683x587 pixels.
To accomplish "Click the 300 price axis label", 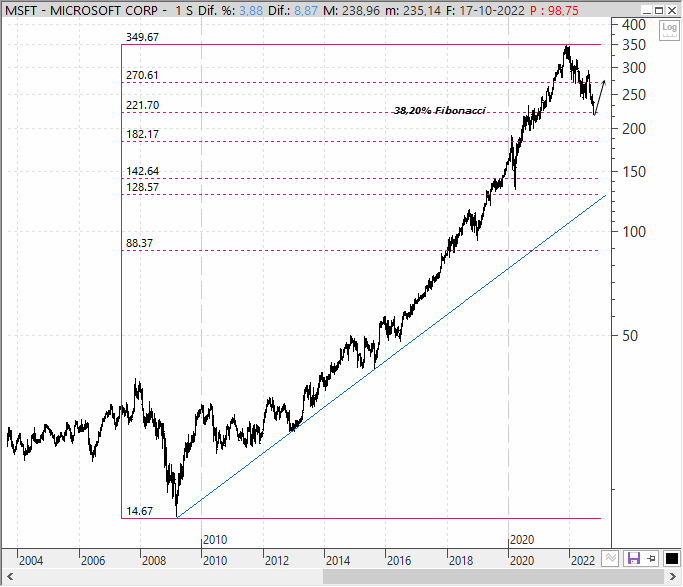I will 634,68.
